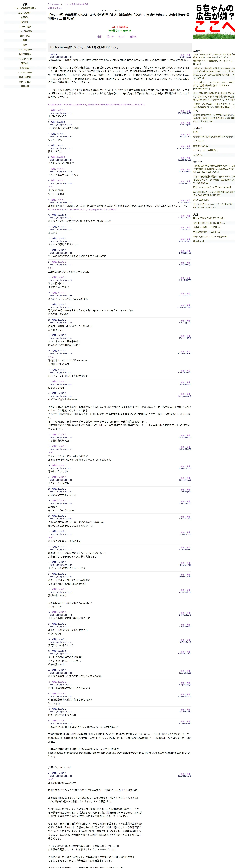This screenshot has width=235, height=868.
Task: Open the かもめせん thread link
Action: pyautogui.click(x=198, y=155)
